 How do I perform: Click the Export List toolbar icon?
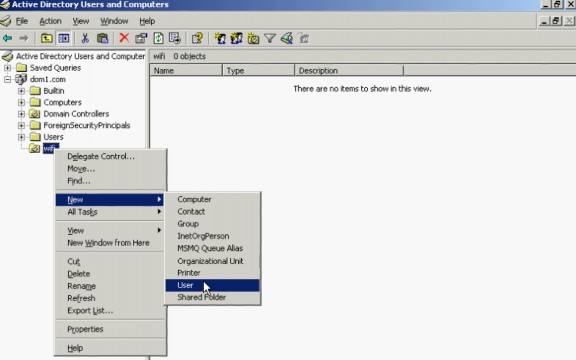click(x=175, y=38)
